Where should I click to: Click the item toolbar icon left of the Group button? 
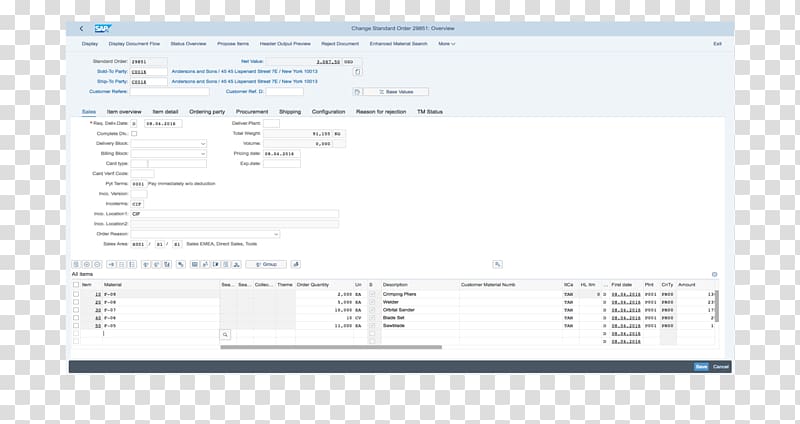236,264
